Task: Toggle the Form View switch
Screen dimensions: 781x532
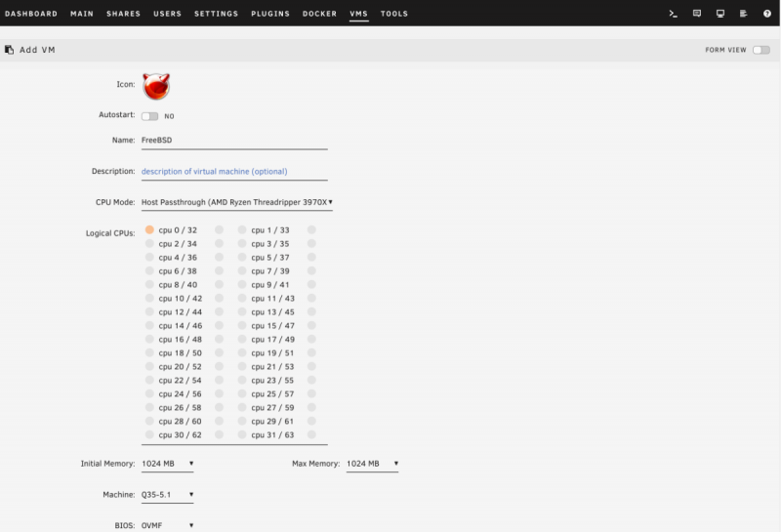Action: pyautogui.click(x=761, y=50)
